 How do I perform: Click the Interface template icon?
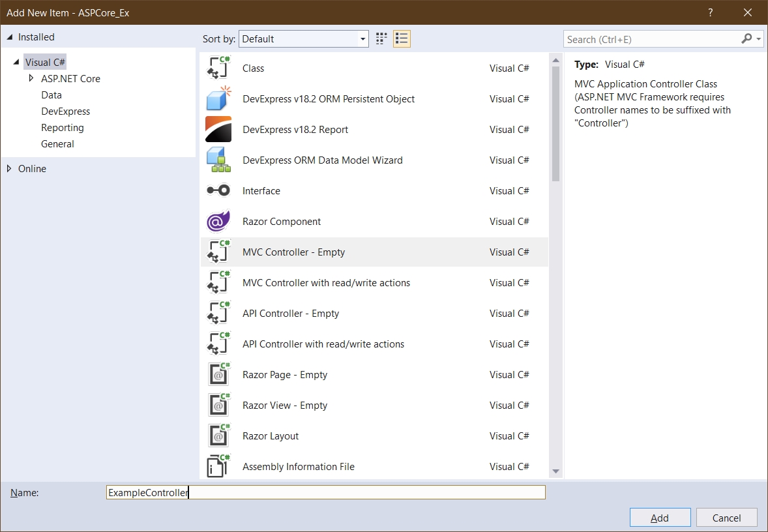218,190
